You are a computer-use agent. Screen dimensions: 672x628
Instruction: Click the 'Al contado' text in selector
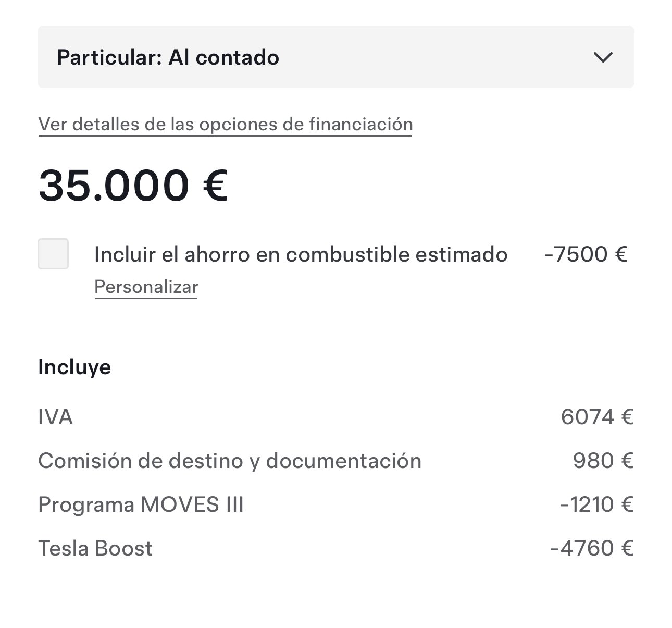[x=223, y=57]
